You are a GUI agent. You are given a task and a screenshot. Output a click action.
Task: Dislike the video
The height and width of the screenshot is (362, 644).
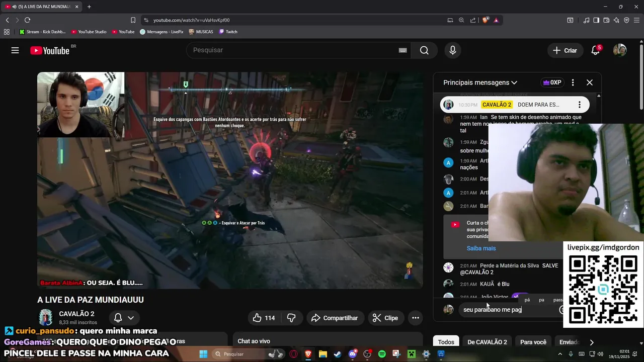click(x=291, y=318)
